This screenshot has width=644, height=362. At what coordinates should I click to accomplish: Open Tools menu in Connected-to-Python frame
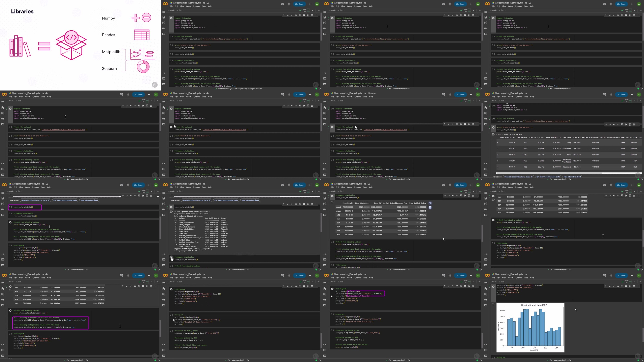tap(204, 6)
